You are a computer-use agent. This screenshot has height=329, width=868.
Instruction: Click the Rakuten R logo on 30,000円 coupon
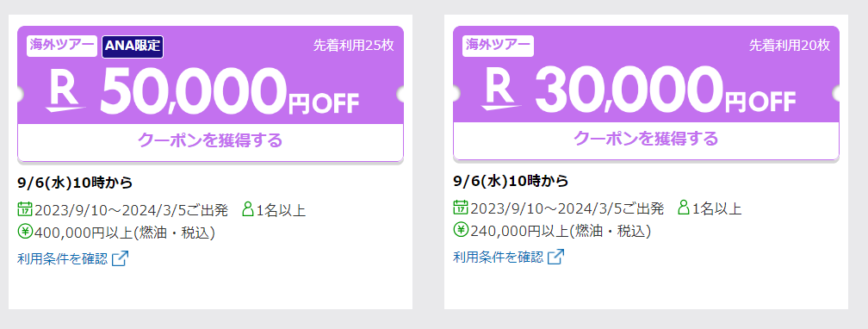click(501, 90)
